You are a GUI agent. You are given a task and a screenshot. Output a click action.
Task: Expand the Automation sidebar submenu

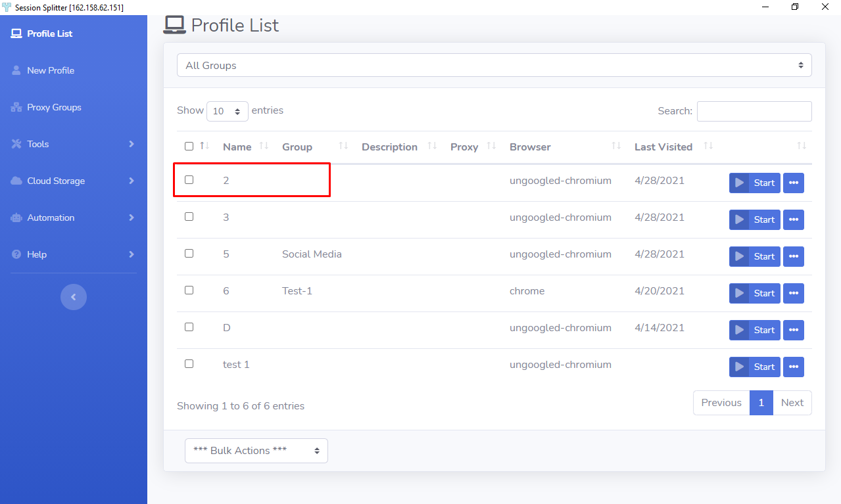click(74, 218)
